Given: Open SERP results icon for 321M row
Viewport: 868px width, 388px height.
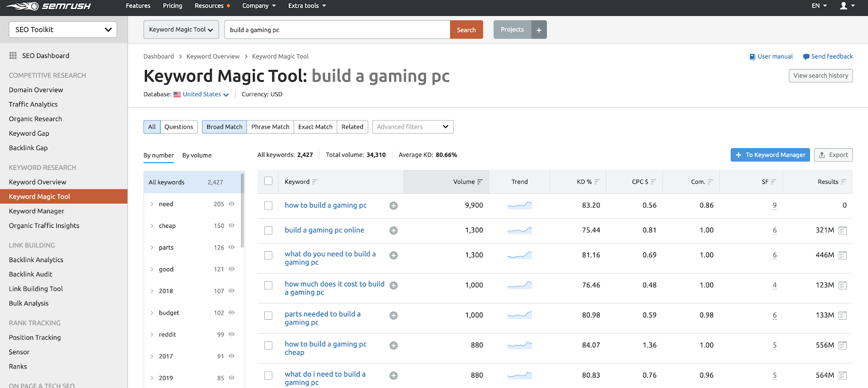Looking at the screenshot, I should [x=843, y=231].
